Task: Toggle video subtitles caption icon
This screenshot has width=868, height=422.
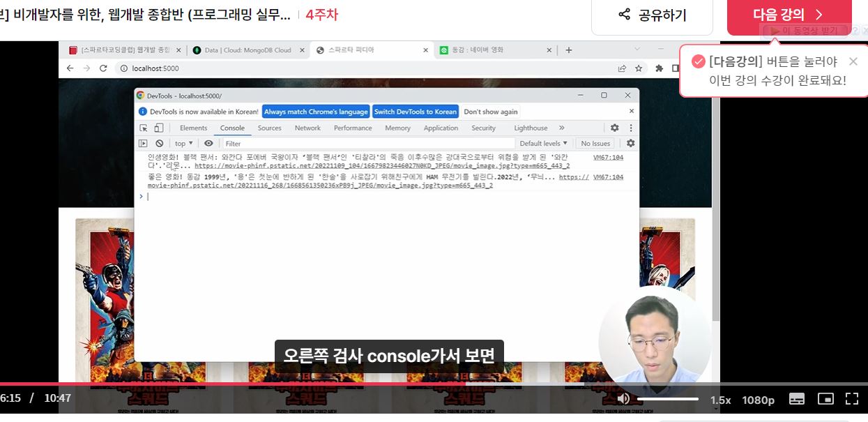Action: click(x=797, y=399)
